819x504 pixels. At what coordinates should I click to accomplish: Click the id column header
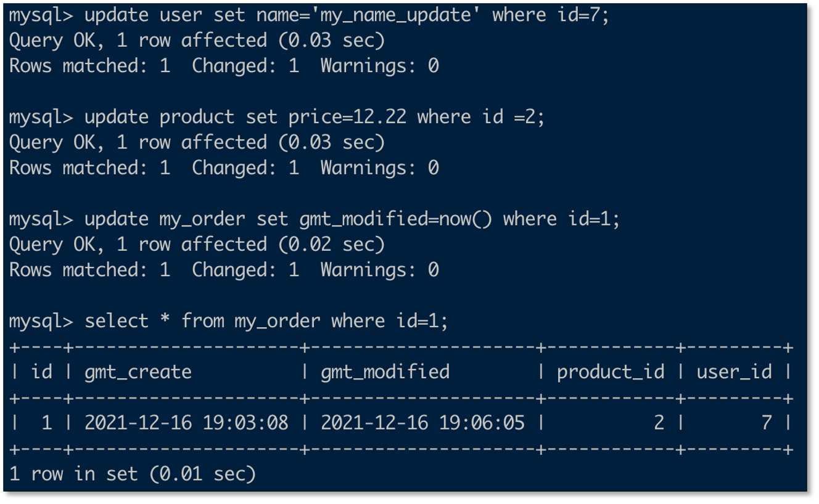click(41, 372)
